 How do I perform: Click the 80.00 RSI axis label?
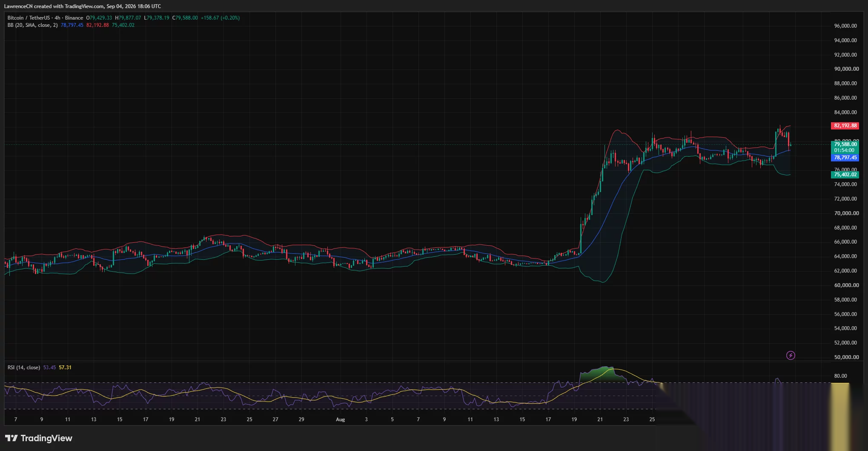pyautogui.click(x=840, y=376)
